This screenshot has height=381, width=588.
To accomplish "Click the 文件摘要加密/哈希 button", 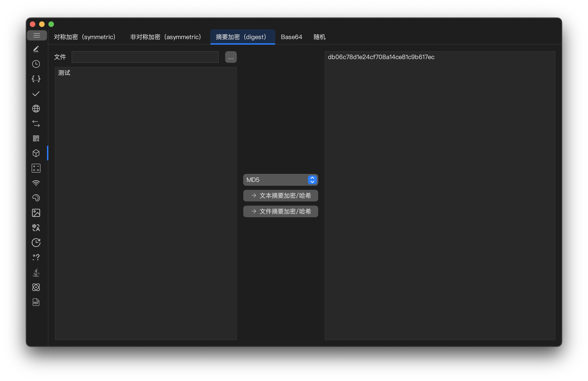I will click(280, 211).
